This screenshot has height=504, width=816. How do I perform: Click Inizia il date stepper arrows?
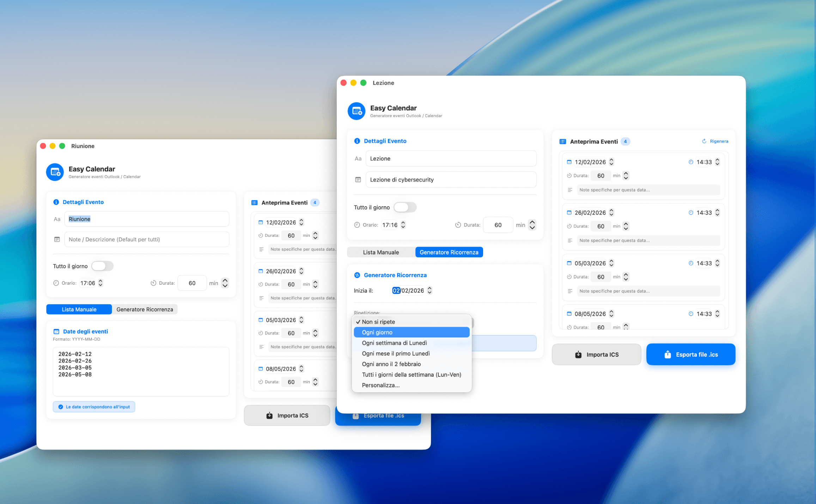(x=430, y=291)
